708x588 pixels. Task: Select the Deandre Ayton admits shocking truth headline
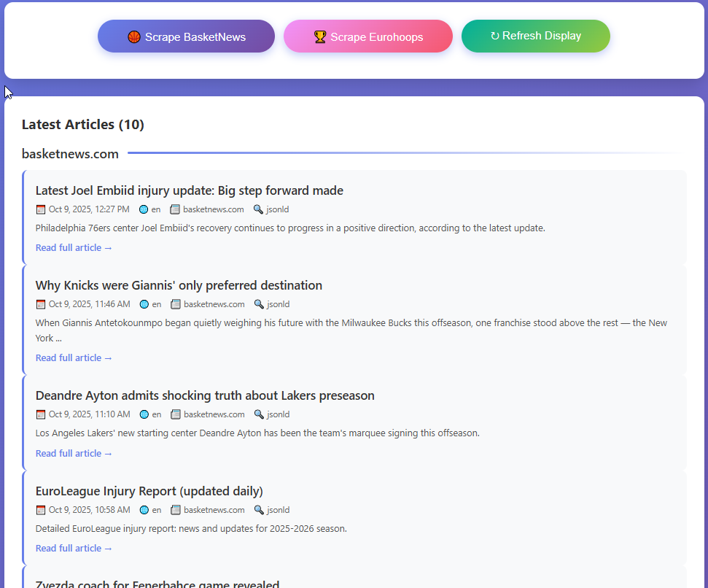pyautogui.click(x=205, y=395)
